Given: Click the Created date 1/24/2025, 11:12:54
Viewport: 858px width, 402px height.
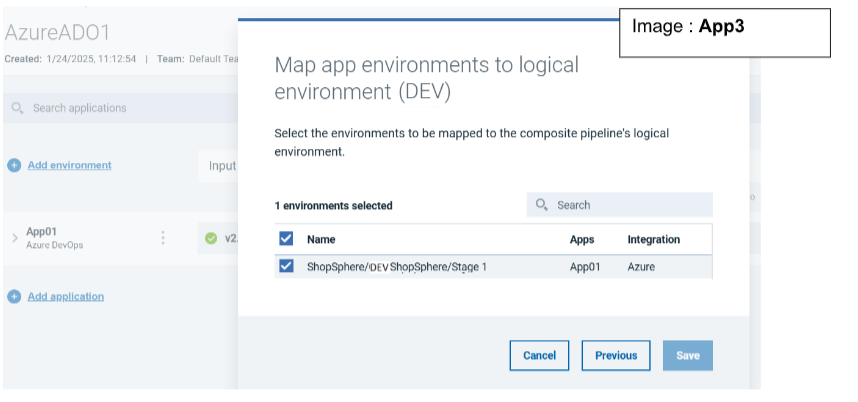Looking at the screenshot, I should click(90, 59).
